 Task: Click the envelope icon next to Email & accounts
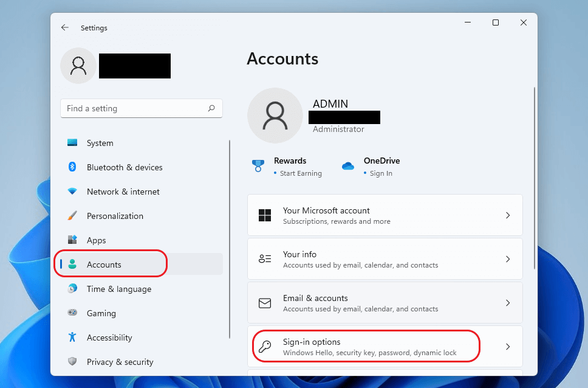coord(265,303)
